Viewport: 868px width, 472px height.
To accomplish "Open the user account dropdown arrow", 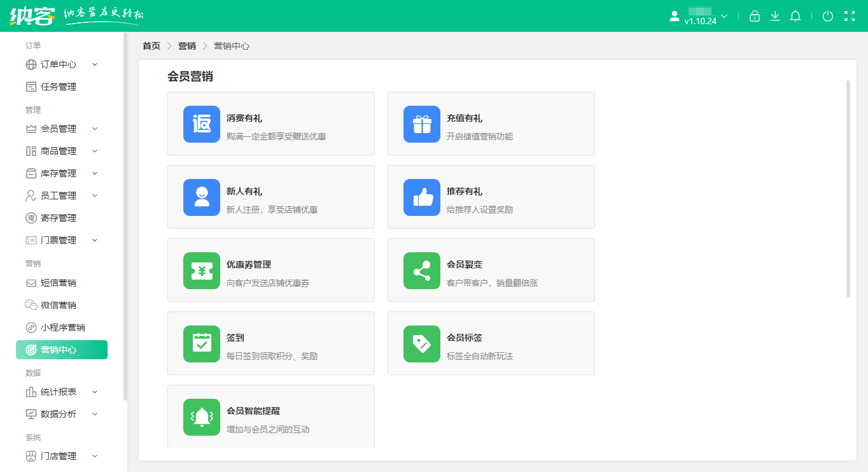I will (724, 16).
